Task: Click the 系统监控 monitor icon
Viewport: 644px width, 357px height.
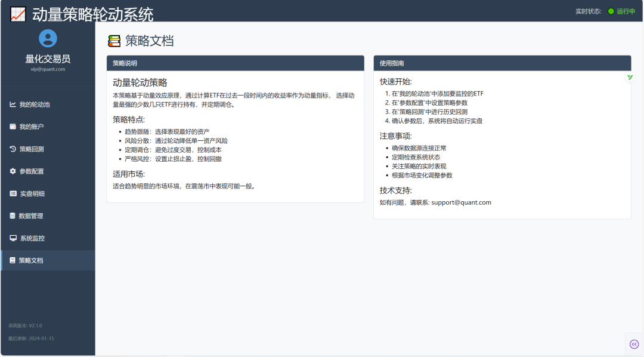Action: 13,238
